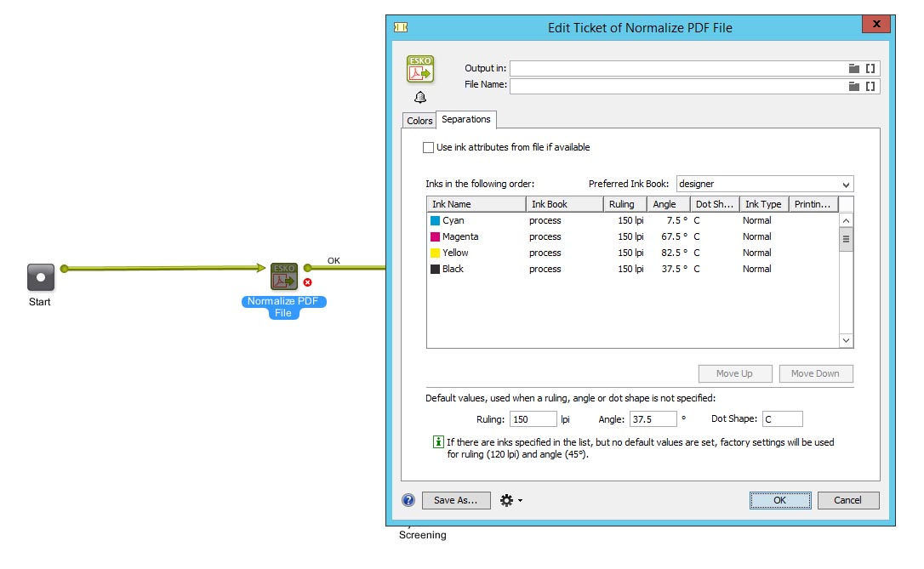Click the Move Up button
The height and width of the screenshot is (569, 924).
point(735,373)
